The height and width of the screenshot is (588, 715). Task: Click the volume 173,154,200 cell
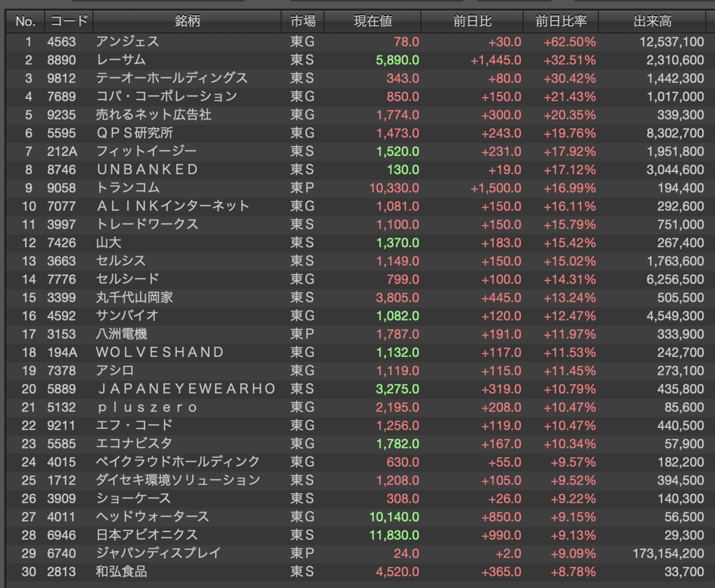tap(669, 553)
